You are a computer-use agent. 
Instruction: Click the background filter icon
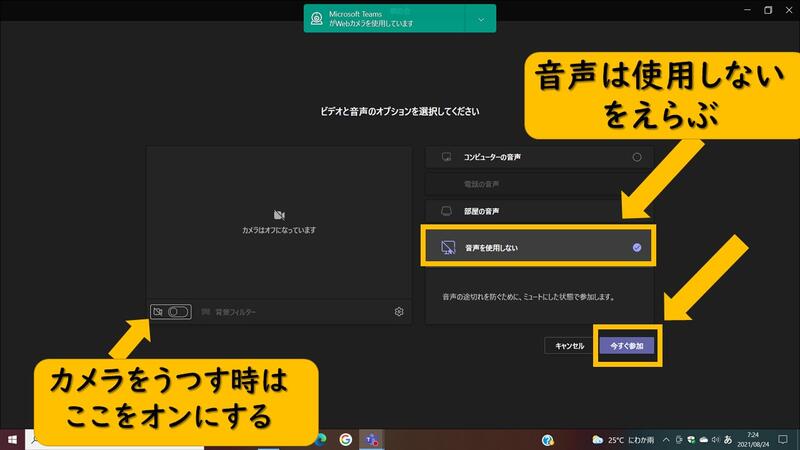pos(207,312)
